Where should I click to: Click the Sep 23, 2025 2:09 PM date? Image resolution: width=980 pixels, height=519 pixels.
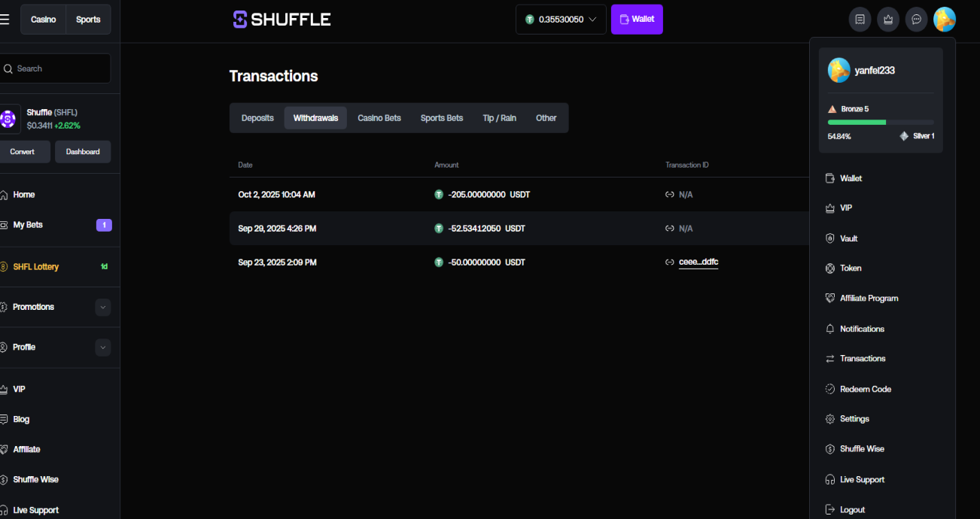click(x=277, y=263)
